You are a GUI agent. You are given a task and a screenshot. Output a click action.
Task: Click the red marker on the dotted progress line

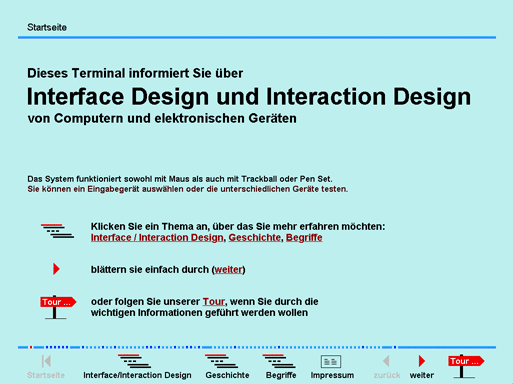coord(31,347)
